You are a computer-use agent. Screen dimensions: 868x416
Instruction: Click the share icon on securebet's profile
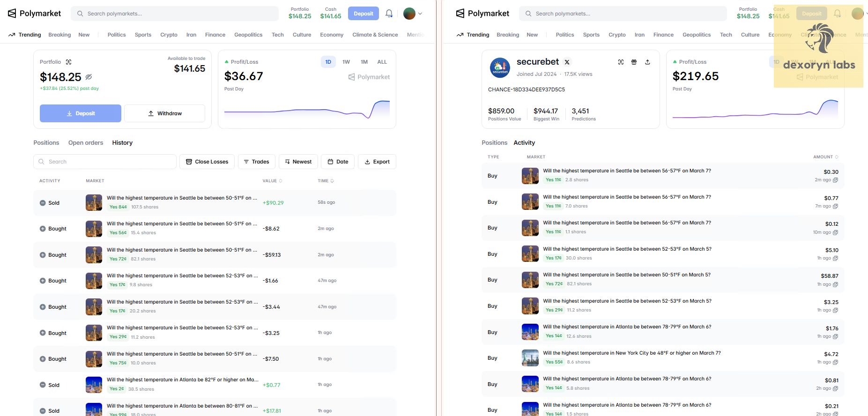(647, 62)
